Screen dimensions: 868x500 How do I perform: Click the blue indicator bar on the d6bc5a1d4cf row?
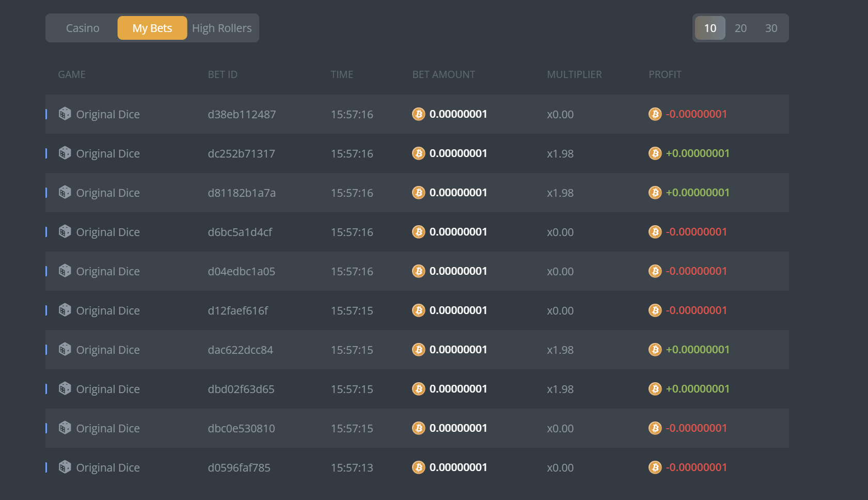pos(46,231)
